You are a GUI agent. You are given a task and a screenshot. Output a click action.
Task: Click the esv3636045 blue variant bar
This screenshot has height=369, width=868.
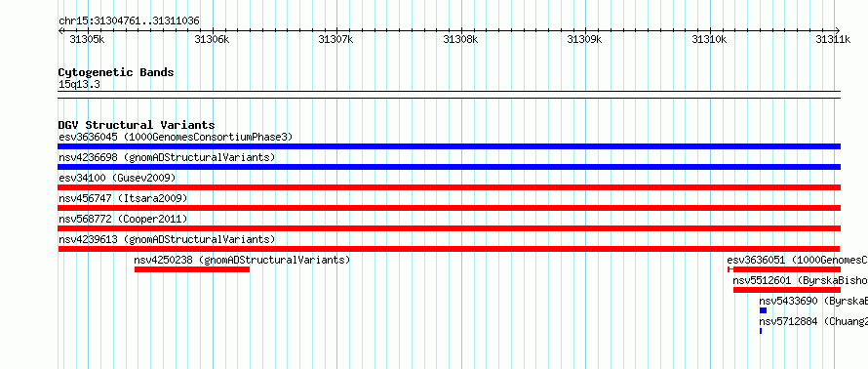click(x=449, y=146)
